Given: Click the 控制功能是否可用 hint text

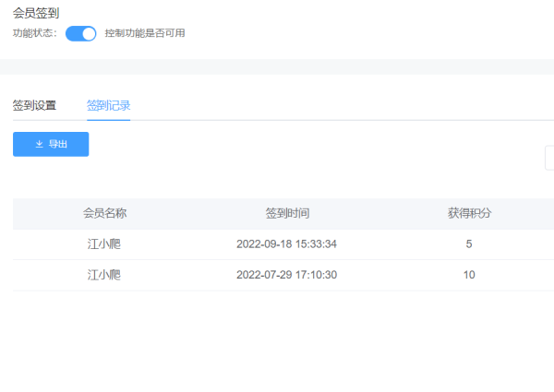Looking at the screenshot, I should point(145,33).
